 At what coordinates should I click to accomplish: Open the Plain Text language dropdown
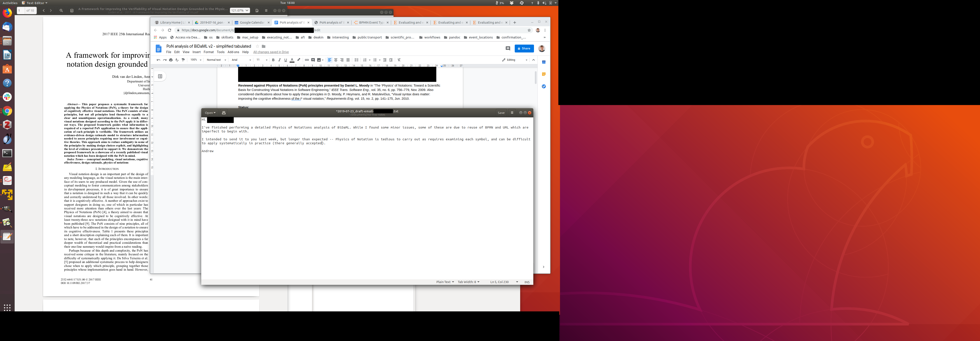click(445, 282)
